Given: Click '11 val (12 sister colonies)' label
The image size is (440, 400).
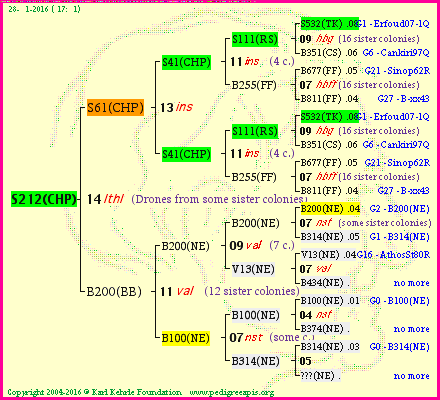Looking at the screenshot, I should pyautogui.click(x=229, y=291).
